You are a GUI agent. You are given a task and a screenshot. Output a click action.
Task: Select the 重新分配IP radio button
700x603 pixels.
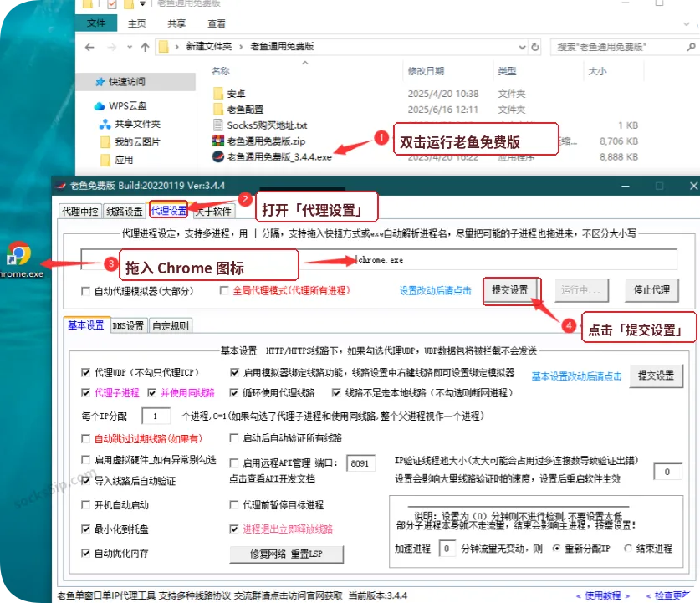click(x=556, y=548)
